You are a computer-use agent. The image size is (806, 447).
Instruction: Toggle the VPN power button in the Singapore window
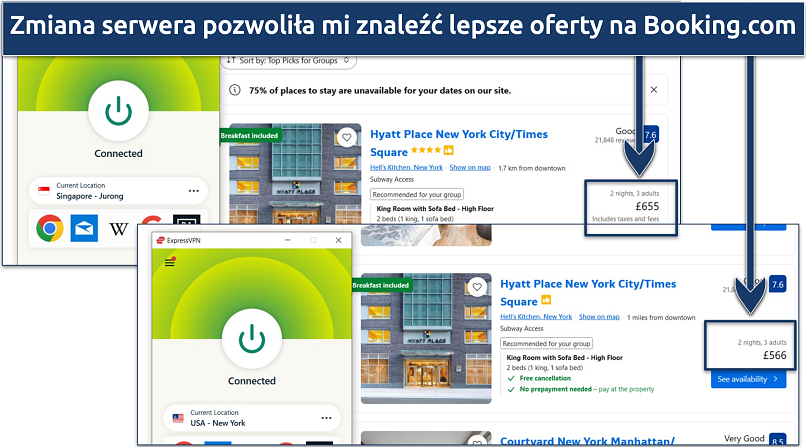[119, 109]
